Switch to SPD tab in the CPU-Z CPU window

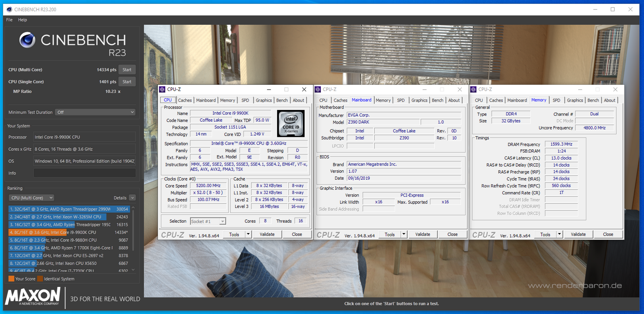(245, 100)
